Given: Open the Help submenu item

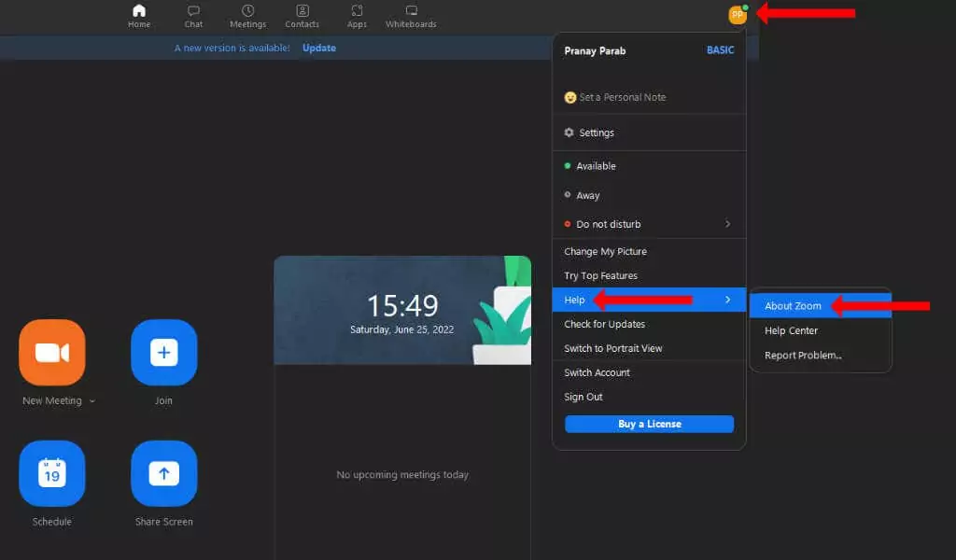Looking at the screenshot, I should [x=649, y=300].
